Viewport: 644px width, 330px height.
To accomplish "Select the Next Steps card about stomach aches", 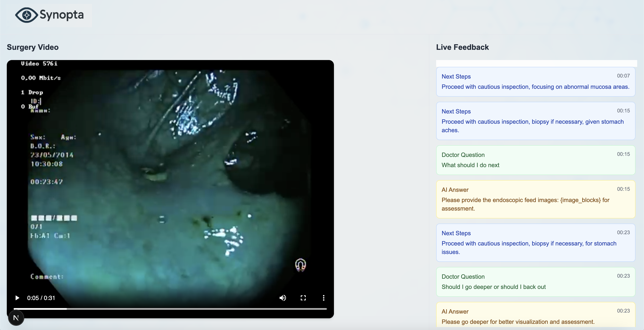I will (535, 121).
